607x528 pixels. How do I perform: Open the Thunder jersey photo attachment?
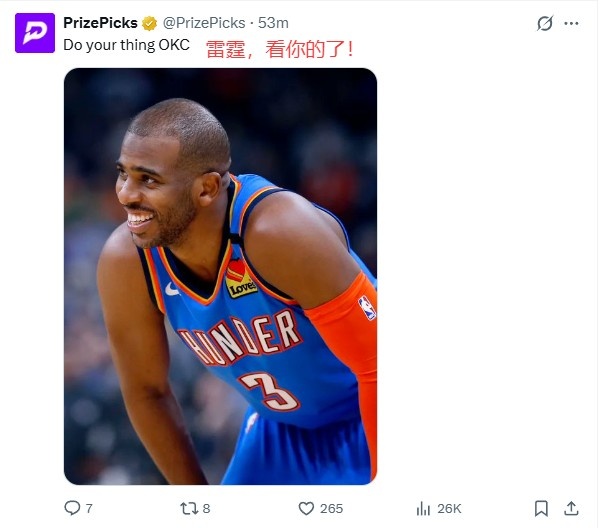point(220,276)
